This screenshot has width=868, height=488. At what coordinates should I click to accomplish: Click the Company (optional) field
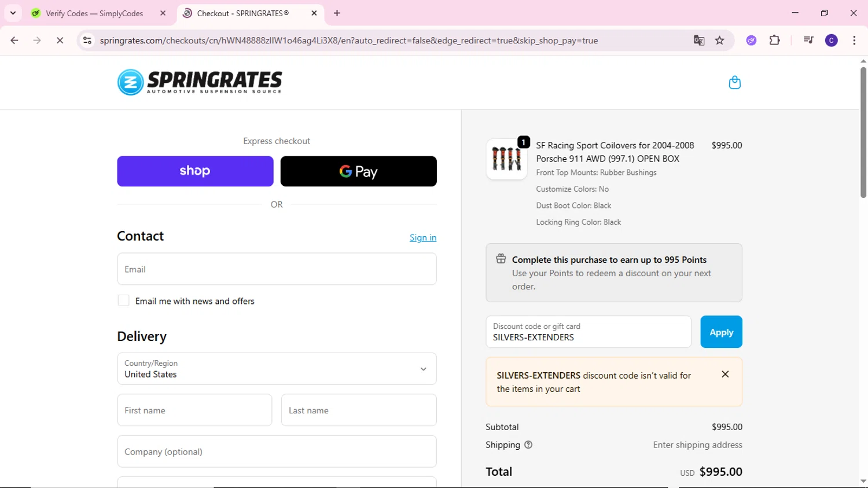pyautogui.click(x=277, y=452)
